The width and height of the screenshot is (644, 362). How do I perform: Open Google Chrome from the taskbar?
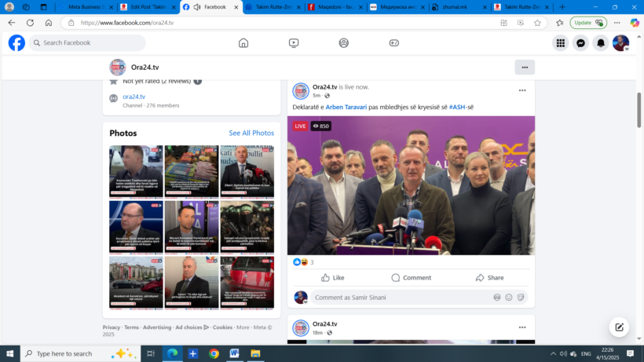214,353
